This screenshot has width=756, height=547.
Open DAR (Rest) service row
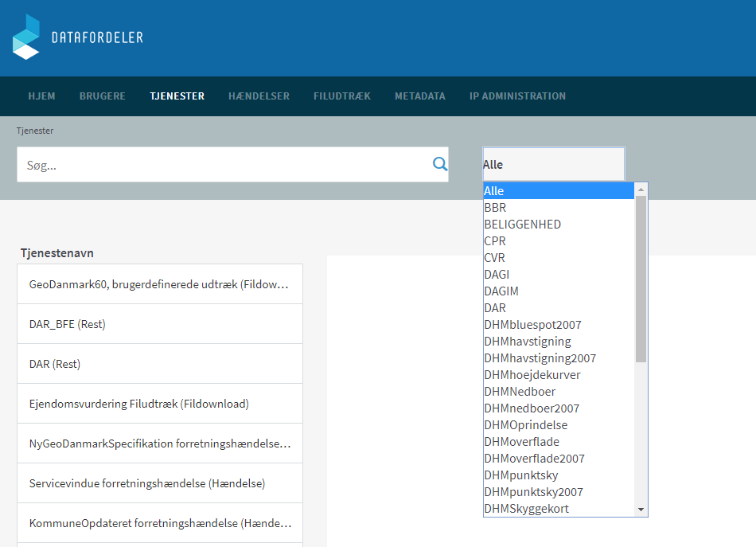(160, 364)
